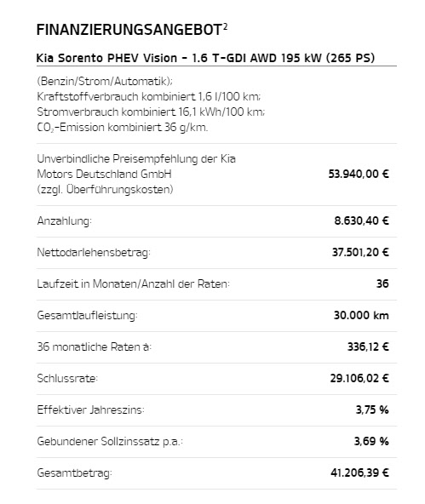The width and height of the screenshot is (425, 504).
Task: Select the Kia Sorento PHEV Vision title
Action: [x=206, y=58]
